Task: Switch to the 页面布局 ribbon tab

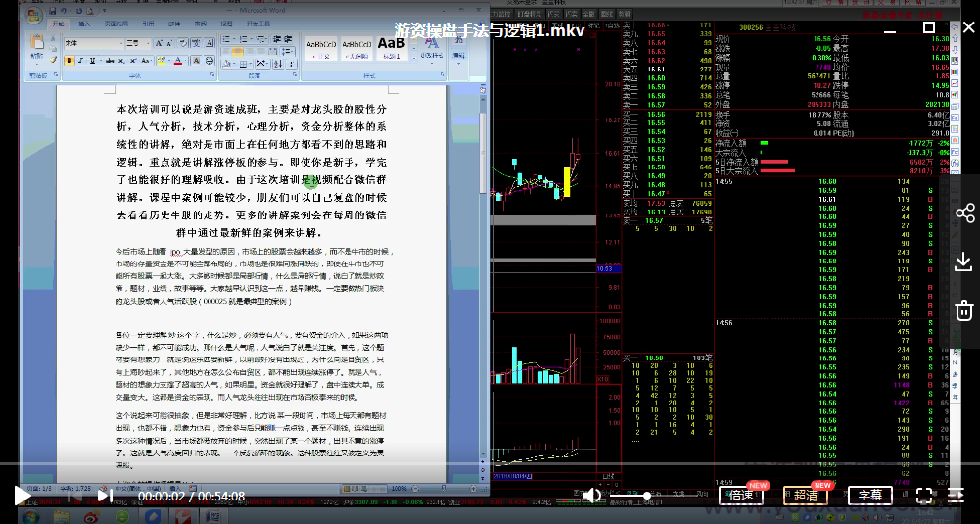Action: pos(116,22)
